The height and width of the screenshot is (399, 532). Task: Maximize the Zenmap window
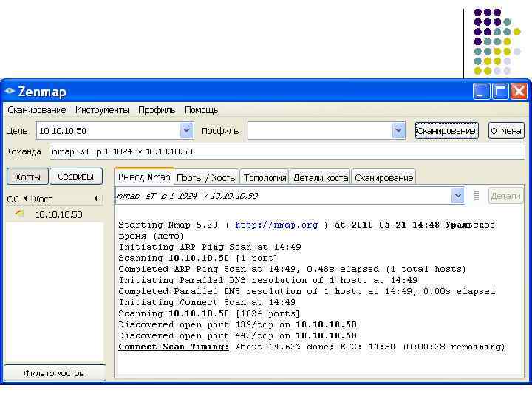[x=500, y=92]
